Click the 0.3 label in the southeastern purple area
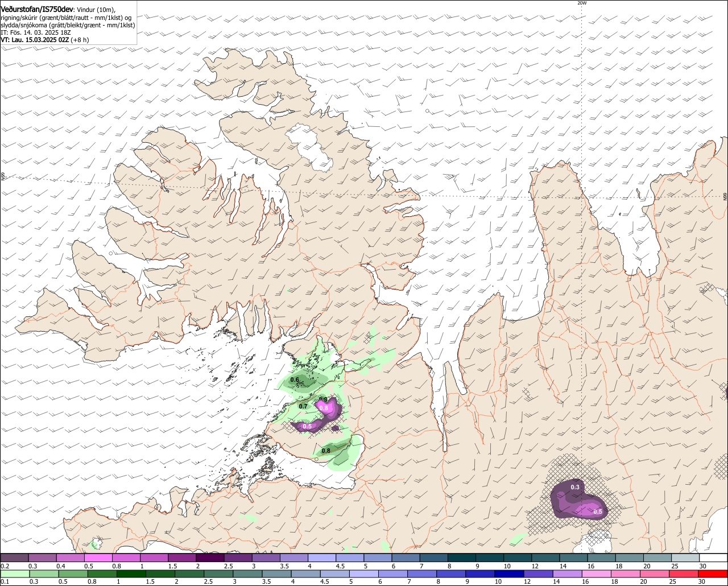 click(575, 487)
